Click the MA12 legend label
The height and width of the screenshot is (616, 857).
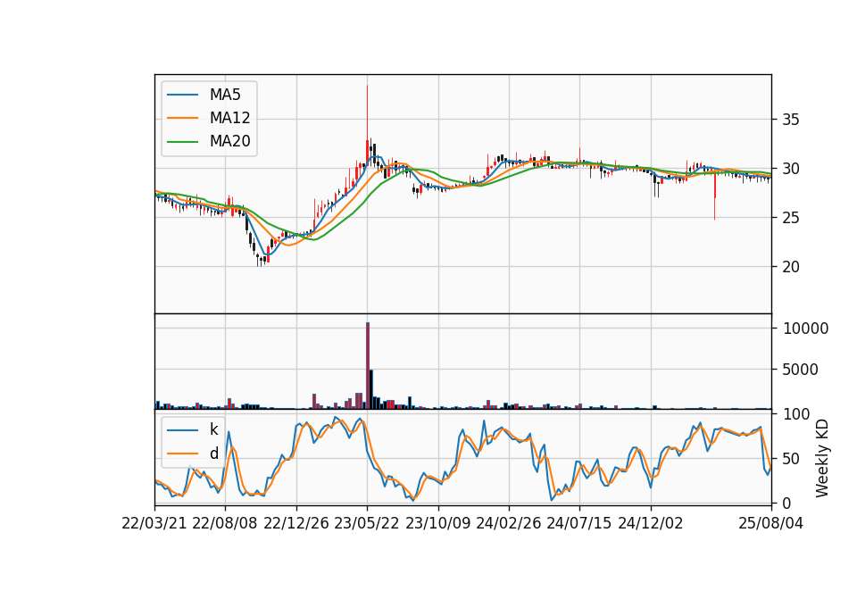coord(229,118)
